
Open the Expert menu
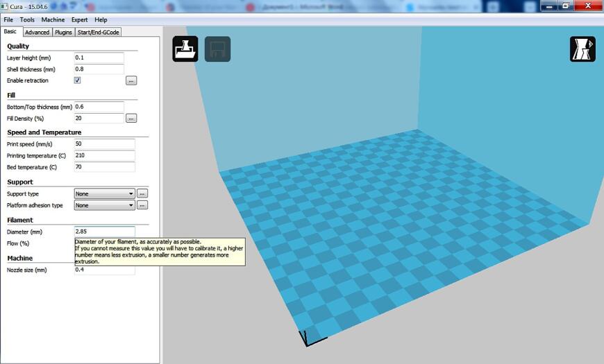point(79,19)
